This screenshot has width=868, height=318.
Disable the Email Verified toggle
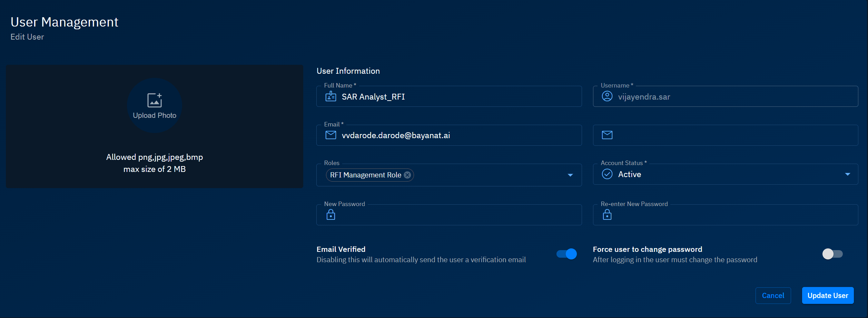(x=566, y=254)
